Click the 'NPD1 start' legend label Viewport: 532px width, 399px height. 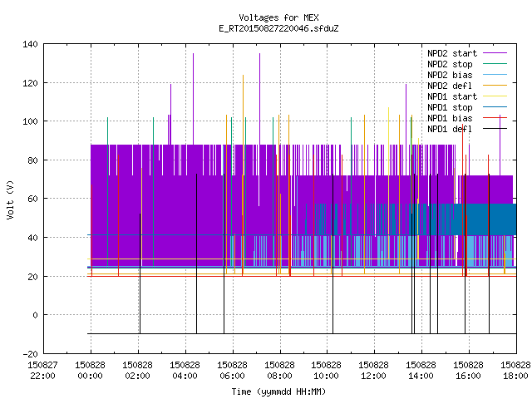coord(452,96)
